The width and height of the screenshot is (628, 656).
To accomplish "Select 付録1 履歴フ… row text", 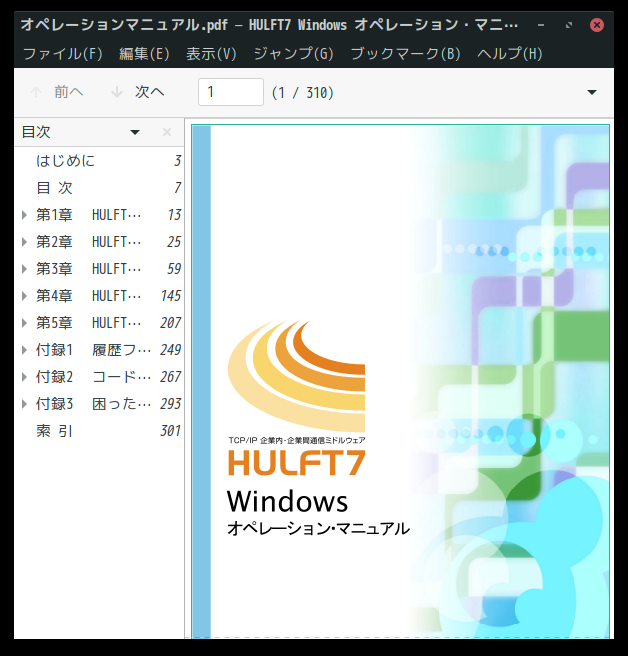I will point(93,350).
